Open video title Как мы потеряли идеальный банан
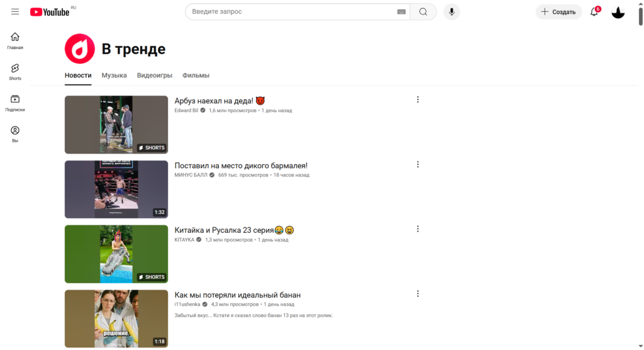This screenshot has height=350, width=644. point(237,295)
